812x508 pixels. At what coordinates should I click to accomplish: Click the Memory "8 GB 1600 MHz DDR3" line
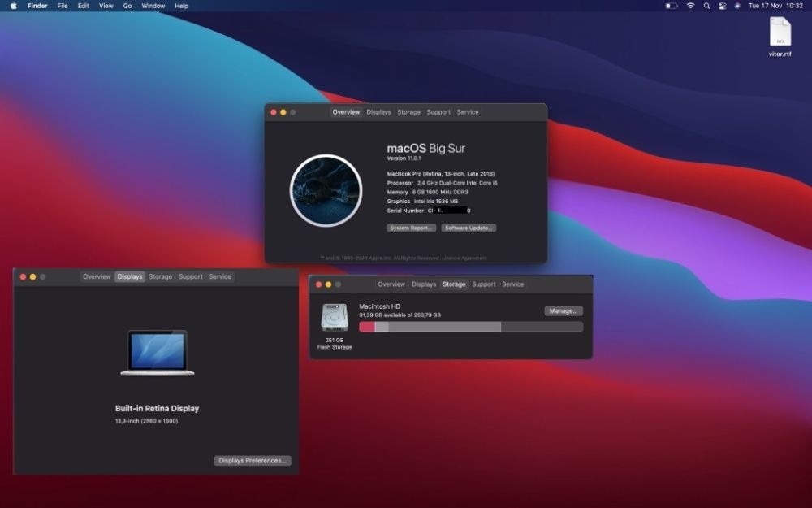(427, 193)
